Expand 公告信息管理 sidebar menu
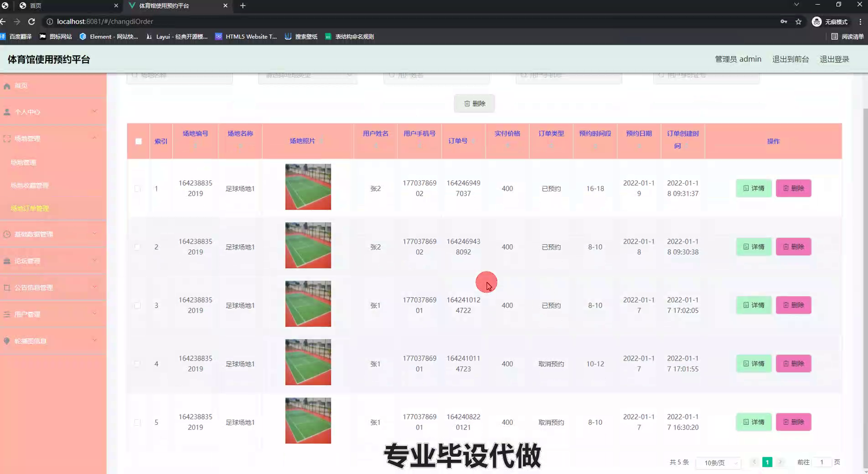This screenshot has width=868, height=474. click(53, 287)
